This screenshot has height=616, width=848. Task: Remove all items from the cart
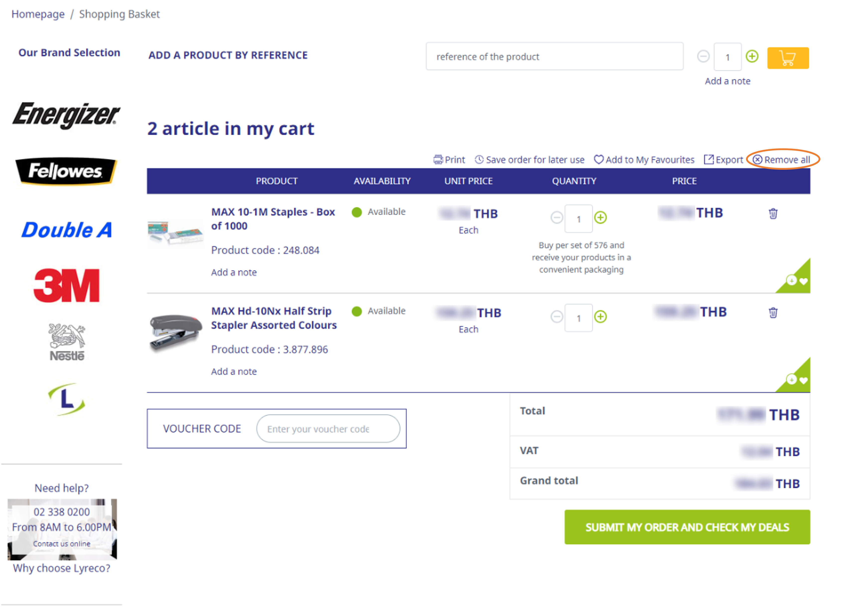pos(782,160)
